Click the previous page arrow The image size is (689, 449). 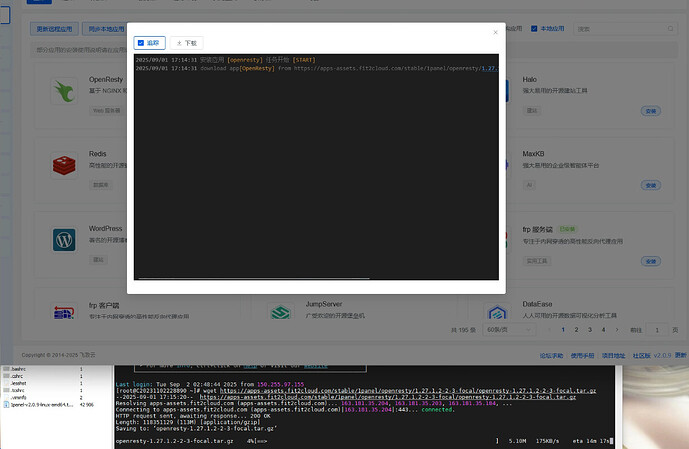click(x=549, y=330)
